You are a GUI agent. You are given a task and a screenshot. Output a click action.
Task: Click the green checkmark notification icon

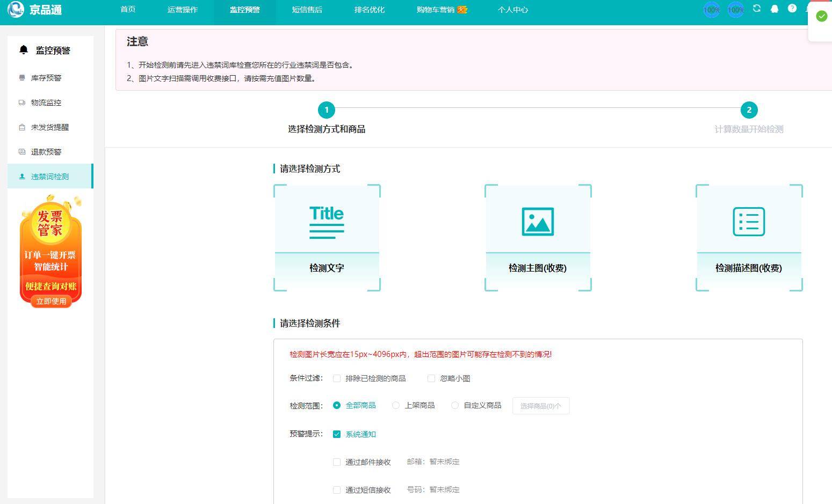pyautogui.click(x=821, y=16)
